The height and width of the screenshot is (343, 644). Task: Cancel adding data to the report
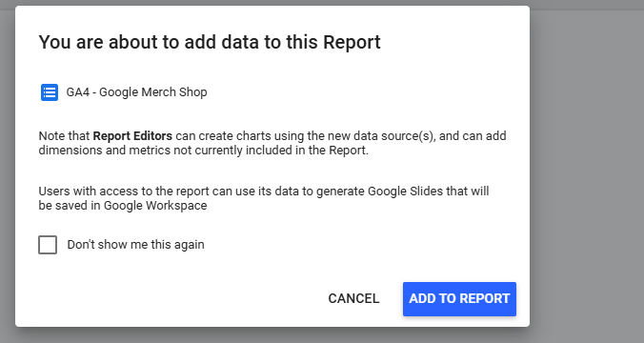tap(353, 298)
